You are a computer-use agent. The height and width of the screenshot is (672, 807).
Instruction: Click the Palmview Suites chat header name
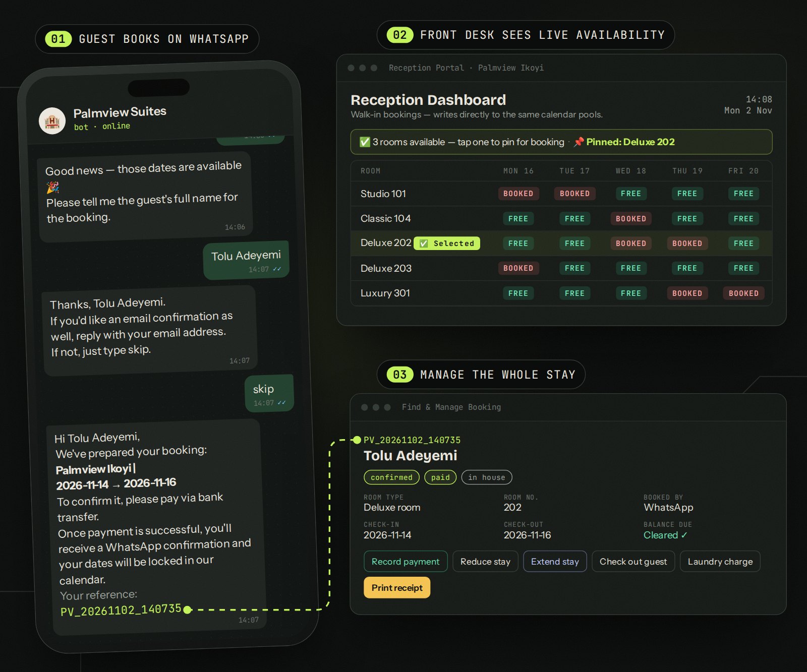pyautogui.click(x=120, y=112)
